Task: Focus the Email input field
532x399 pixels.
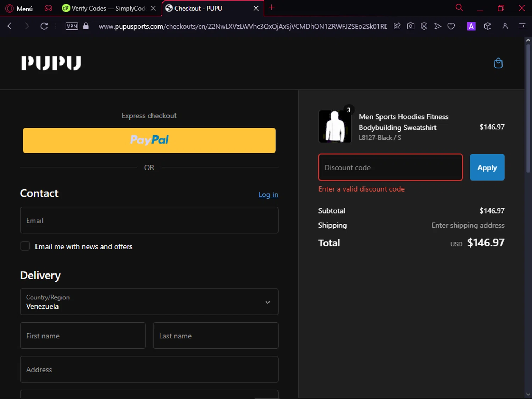Action: click(x=149, y=220)
